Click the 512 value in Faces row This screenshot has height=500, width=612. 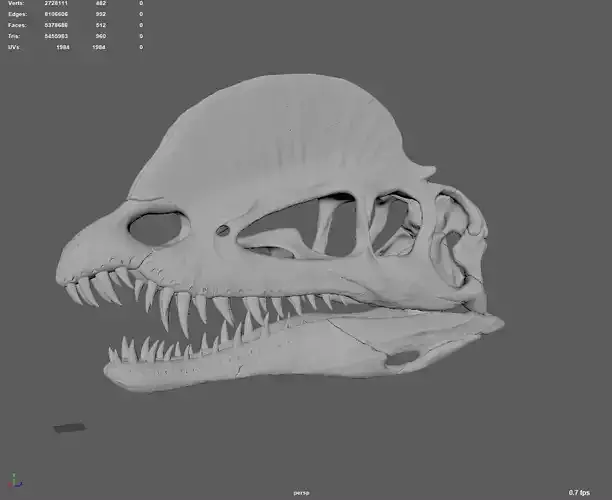tap(101, 25)
